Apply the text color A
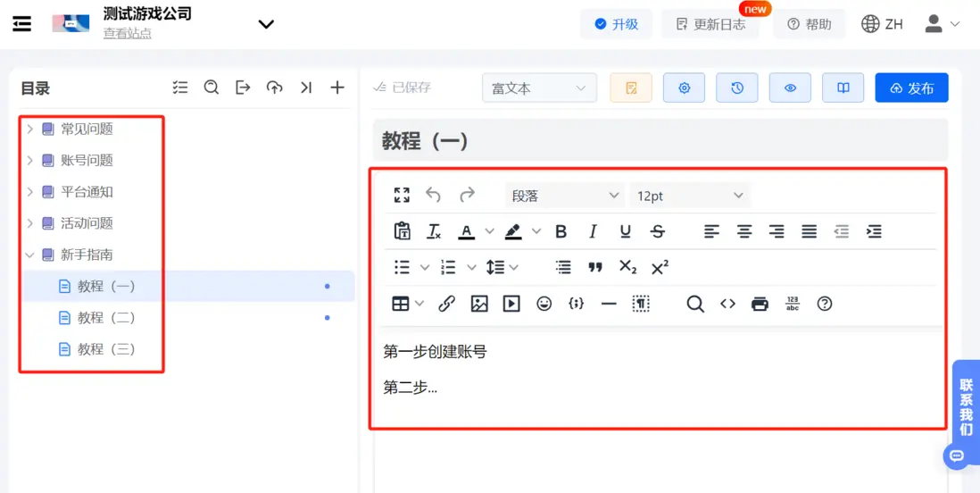The width and height of the screenshot is (980, 493). (x=466, y=231)
